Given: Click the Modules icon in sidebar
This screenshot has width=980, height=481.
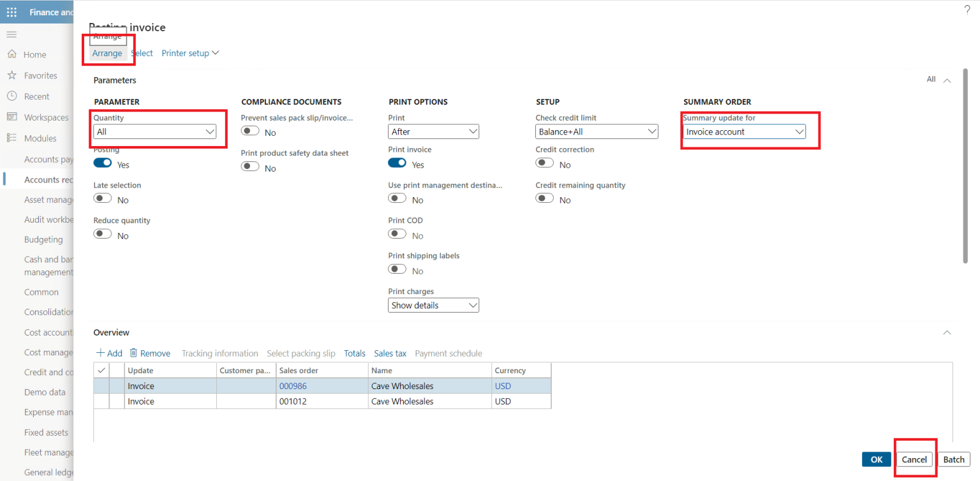Looking at the screenshot, I should 11,138.
